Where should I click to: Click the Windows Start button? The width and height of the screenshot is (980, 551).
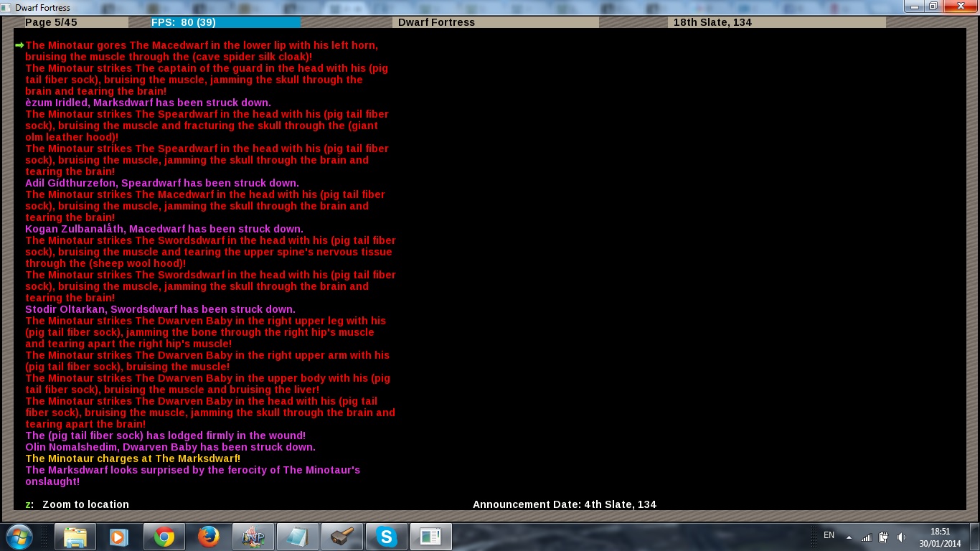click(18, 537)
